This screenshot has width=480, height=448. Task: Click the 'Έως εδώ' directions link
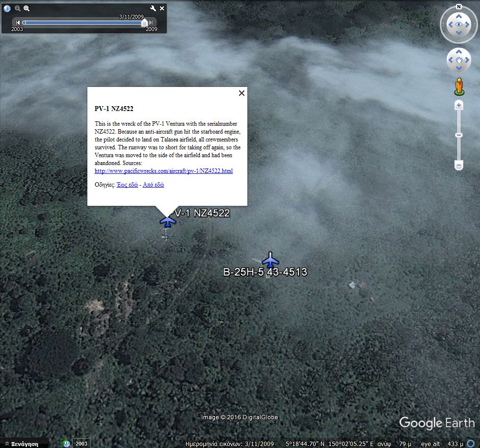pos(127,185)
